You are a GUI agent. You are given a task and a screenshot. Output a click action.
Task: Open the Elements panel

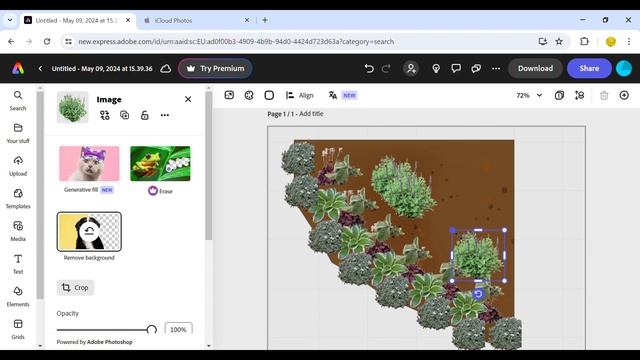click(18, 296)
